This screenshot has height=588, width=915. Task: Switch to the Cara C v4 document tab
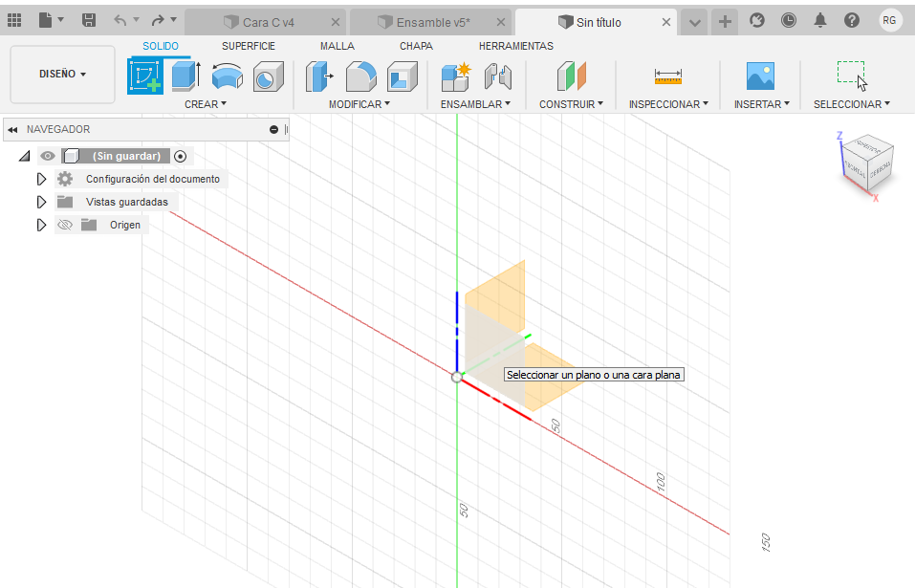click(266, 22)
